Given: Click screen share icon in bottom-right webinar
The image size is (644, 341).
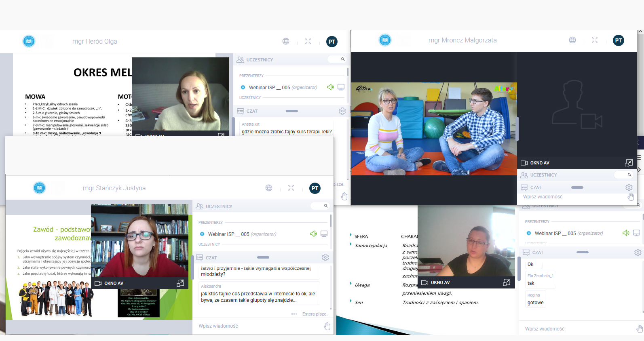Looking at the screenshot, I should [x=637, y=233].
